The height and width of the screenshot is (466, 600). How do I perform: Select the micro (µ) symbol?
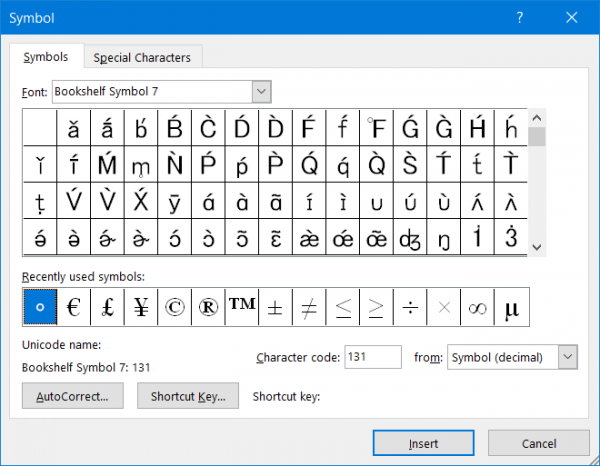point(512,308)
